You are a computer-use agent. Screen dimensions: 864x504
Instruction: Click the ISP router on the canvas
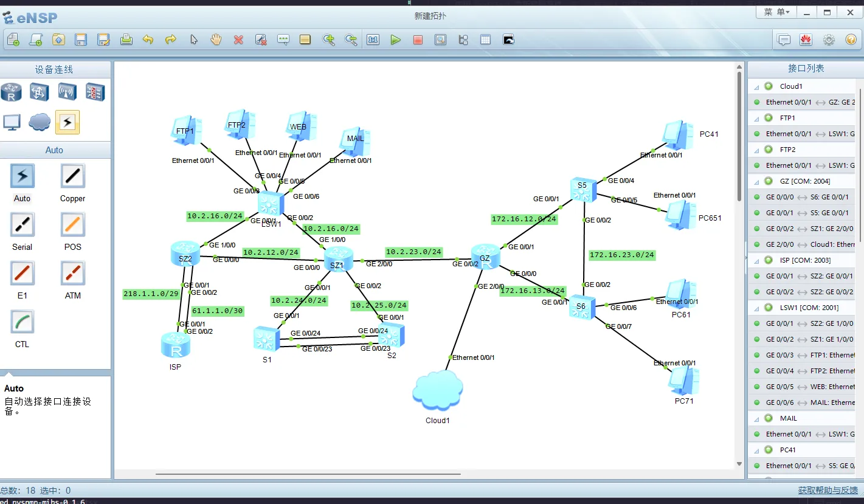(176, 345)
